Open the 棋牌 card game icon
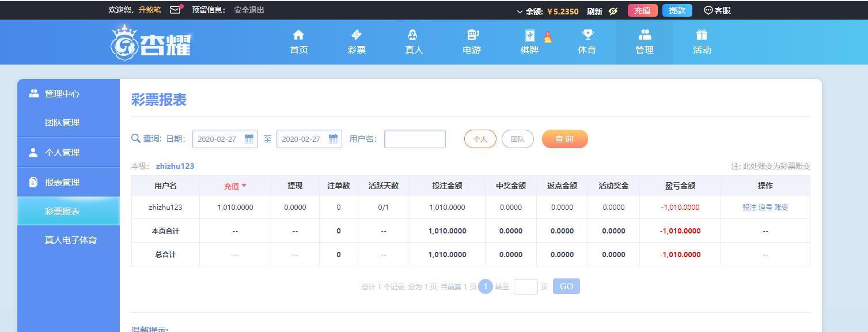This screenshot has width=868, height=332. pos(530,35)
